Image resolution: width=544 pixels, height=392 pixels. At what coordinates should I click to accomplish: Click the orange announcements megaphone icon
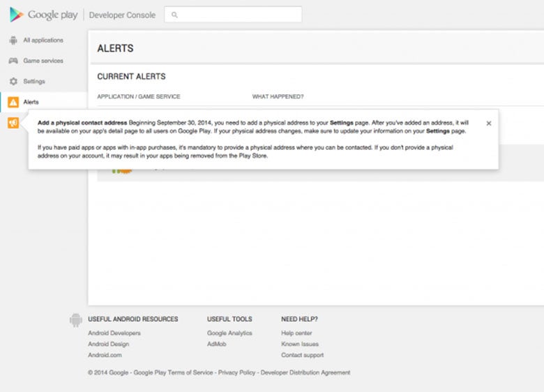click(13, 123)
